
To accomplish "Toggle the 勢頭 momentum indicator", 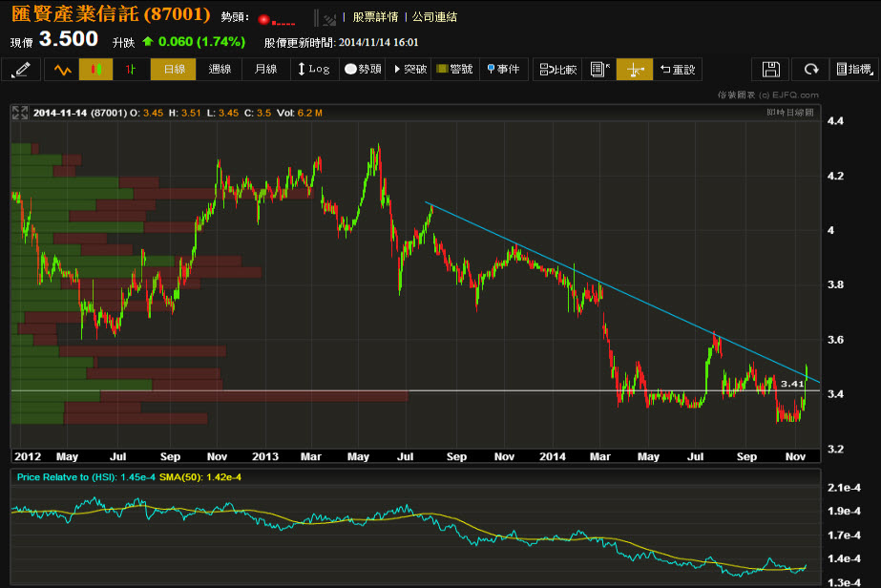I will [363, 70].
